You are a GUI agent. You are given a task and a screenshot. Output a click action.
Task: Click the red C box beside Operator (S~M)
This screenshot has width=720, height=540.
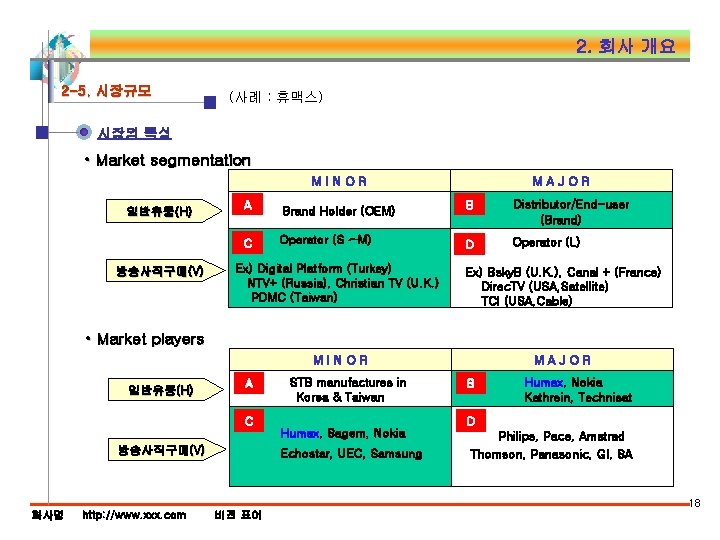pyautogui.click(x=248, y=242)
